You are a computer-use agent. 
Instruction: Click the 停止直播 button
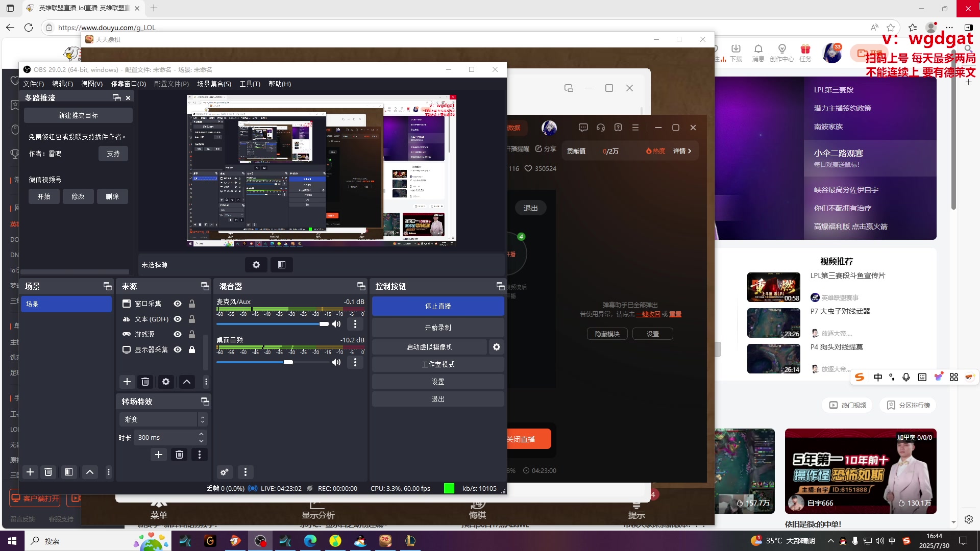tap(438, 306)
